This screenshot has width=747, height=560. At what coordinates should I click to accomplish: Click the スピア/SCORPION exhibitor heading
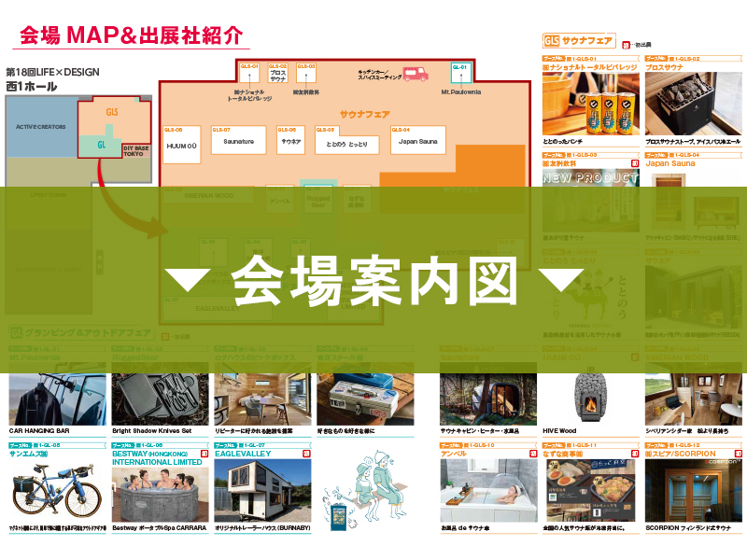click(681, 454)
